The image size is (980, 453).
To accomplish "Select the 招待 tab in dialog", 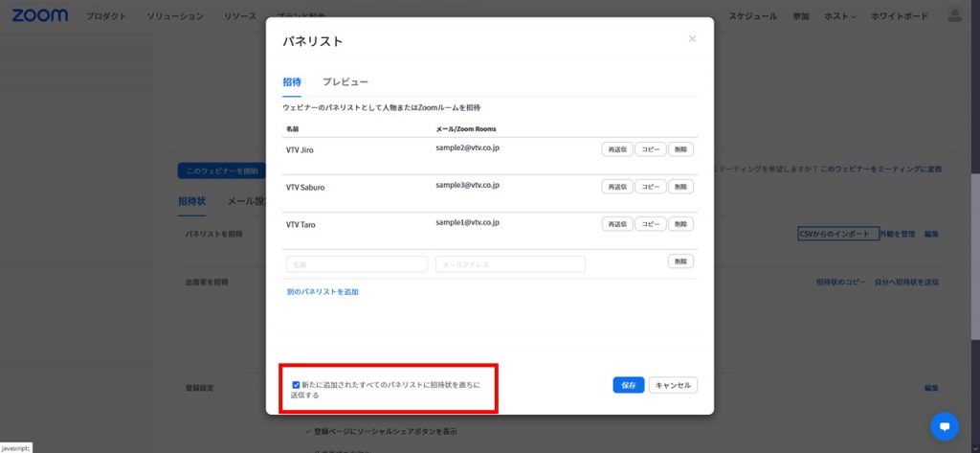I will (x=292, y=82).
